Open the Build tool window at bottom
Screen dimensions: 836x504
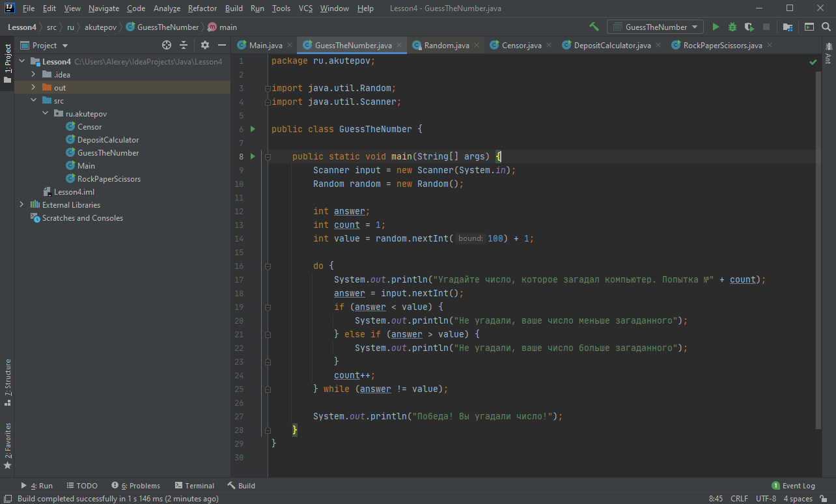tap(241, 486)
